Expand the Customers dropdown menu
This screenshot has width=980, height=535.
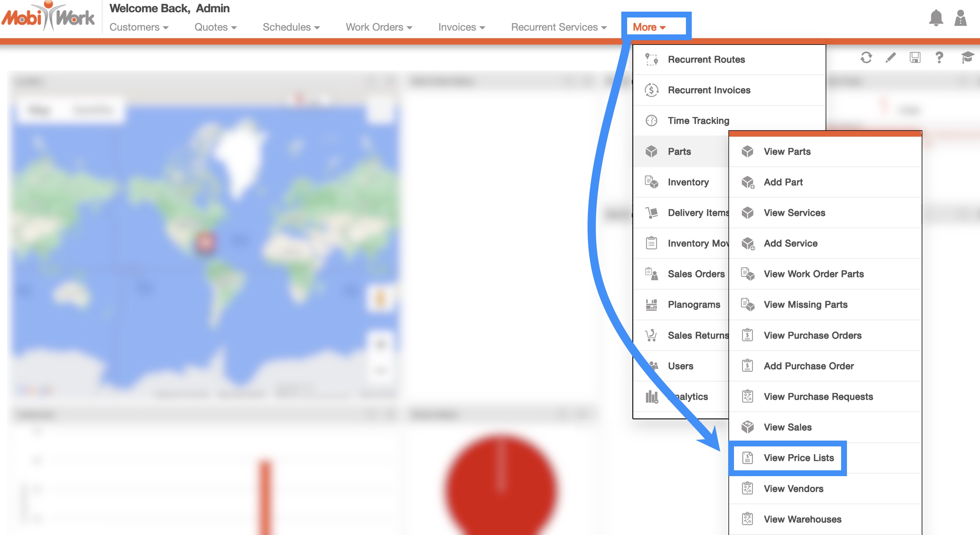point(139,27)
